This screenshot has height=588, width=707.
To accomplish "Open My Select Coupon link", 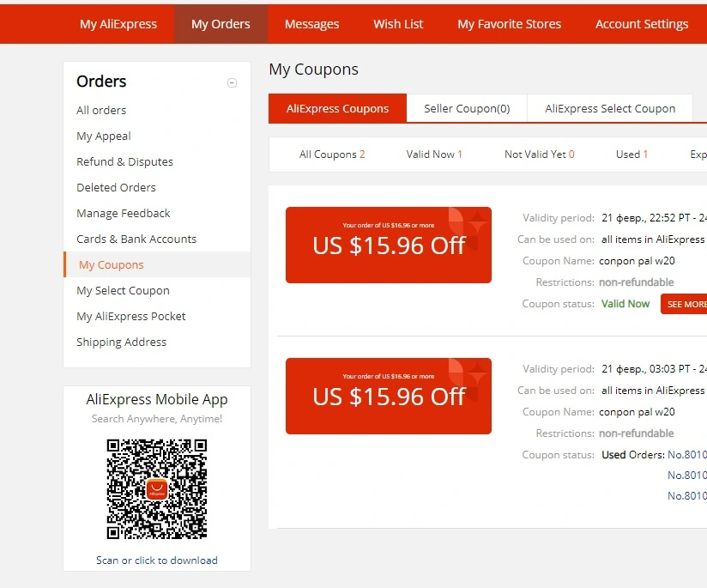I will click(123, 290).
